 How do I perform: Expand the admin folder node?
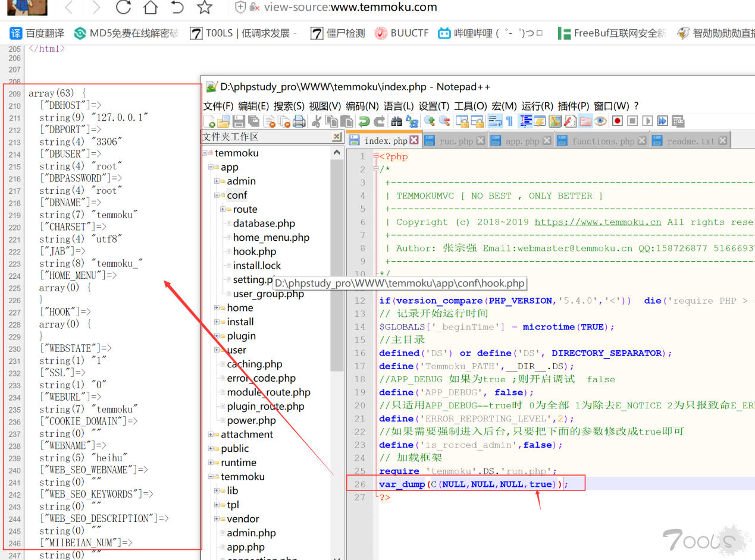click(217, 181)
